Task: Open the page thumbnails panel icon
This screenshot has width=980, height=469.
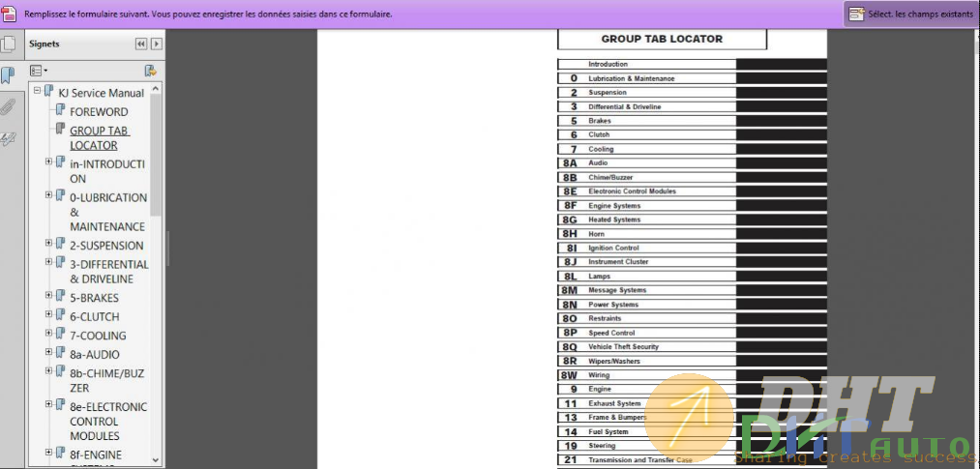Action: pyautogui.click(x=8, y=44)
